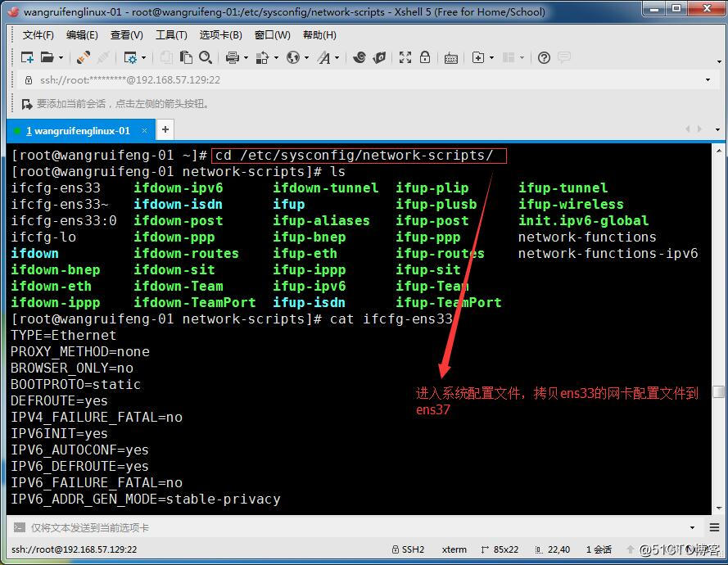The width and height of the screenshot is (728, 565).
Task: Click the Disconnect icon in toolbar
Action: (x=103, y=57)
